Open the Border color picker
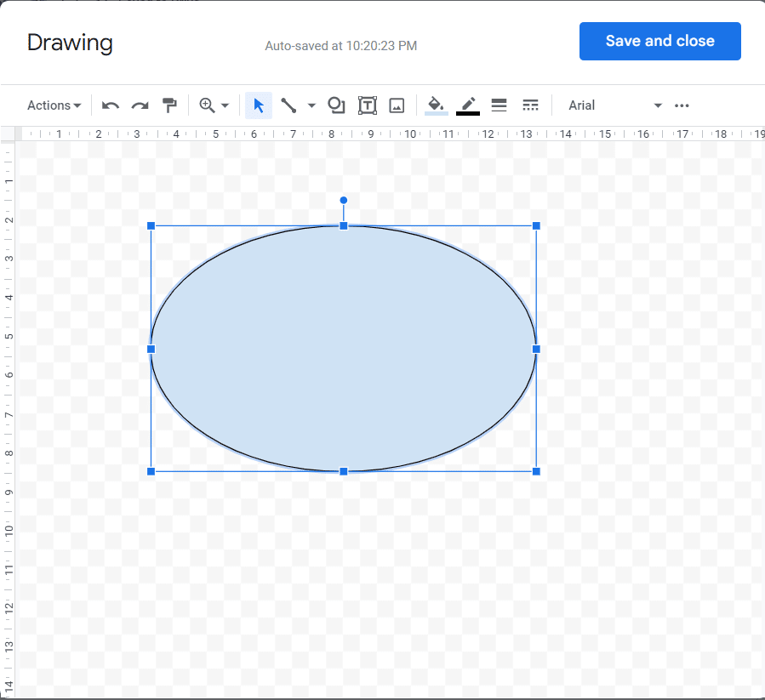The width and height of the screenshot is (765, 700). [468, 105]
